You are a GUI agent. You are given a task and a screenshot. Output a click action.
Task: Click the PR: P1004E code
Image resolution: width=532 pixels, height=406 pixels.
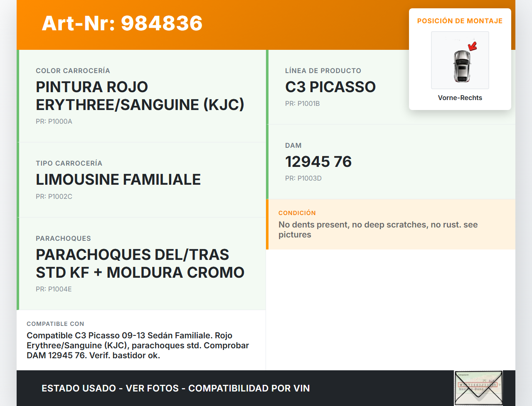click(x=54, y=289)
